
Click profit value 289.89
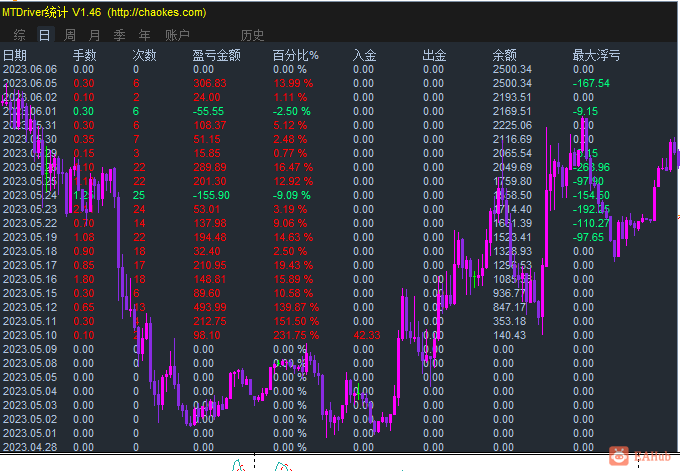(210, 167)
